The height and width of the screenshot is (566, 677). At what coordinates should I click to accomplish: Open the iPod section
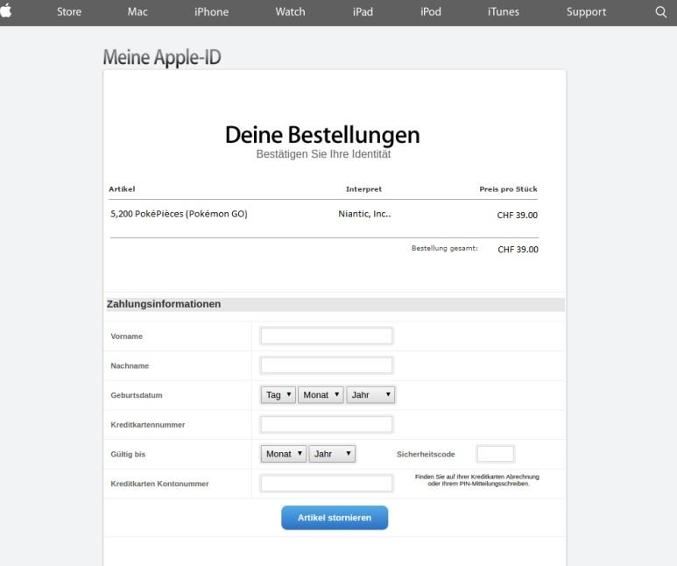(x=431, y=12)
